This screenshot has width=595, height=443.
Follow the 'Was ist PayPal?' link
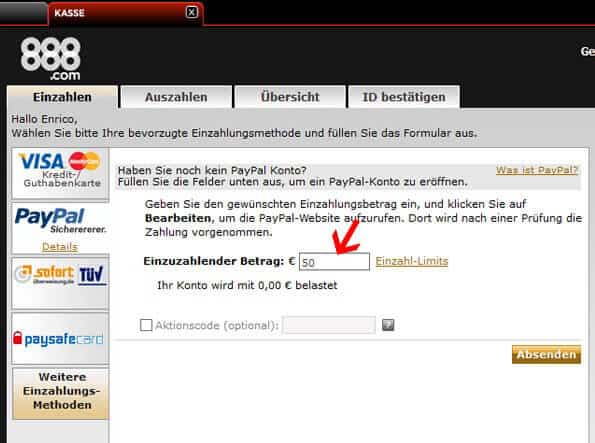pyautogui.click(x=537, y=170)
